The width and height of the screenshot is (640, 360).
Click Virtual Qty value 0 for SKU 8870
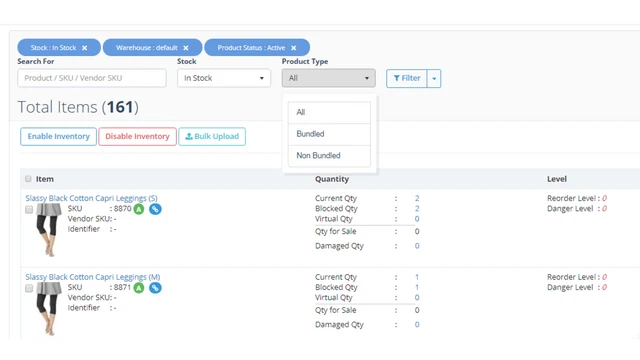click(417, 219)
